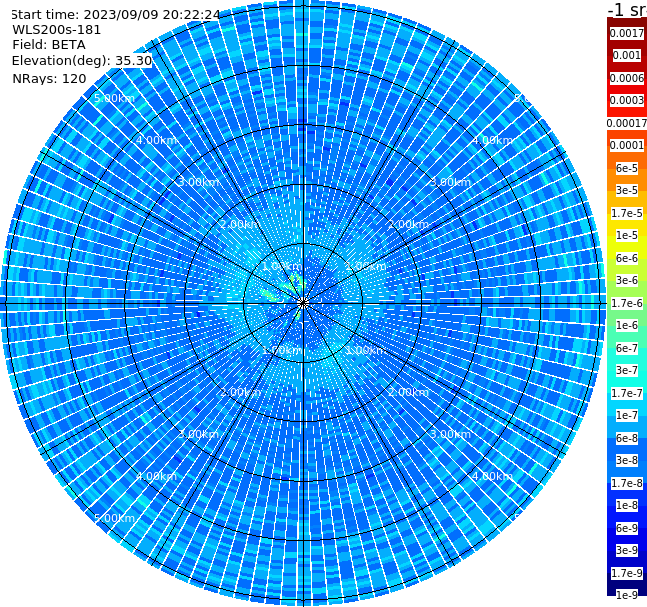647x607 pixels.
Task: Click the Start time 2023/09/09 20:22:24 text
Action: [x=115, y=15]
